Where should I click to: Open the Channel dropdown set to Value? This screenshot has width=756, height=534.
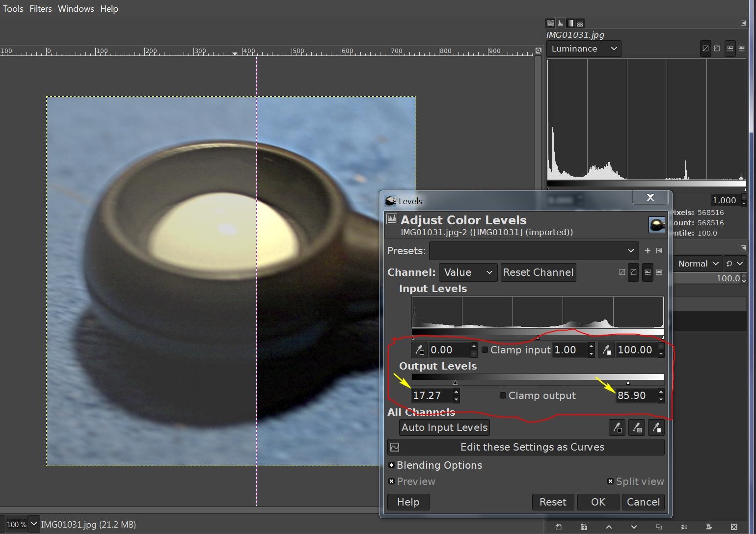point(467,272)
